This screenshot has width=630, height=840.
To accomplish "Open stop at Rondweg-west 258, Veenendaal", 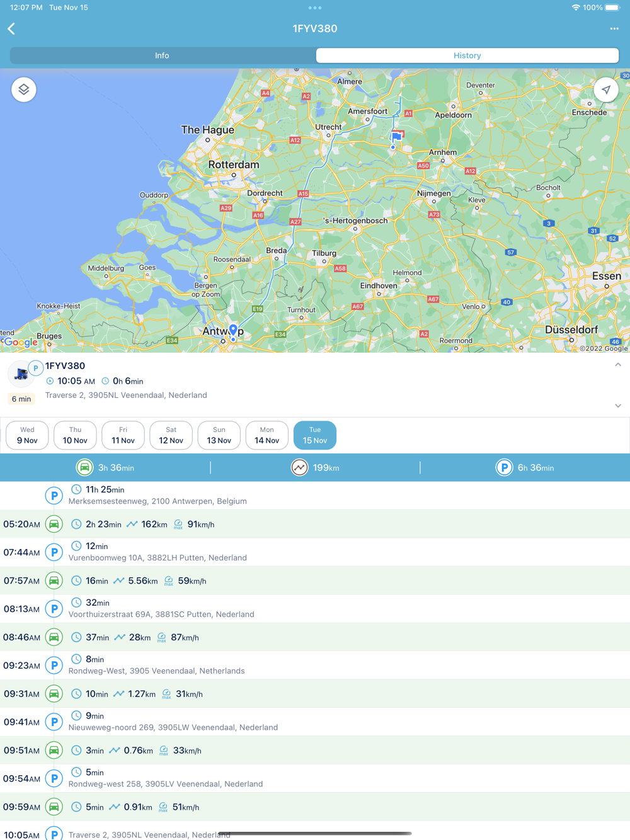I will [x=315, y=779].
